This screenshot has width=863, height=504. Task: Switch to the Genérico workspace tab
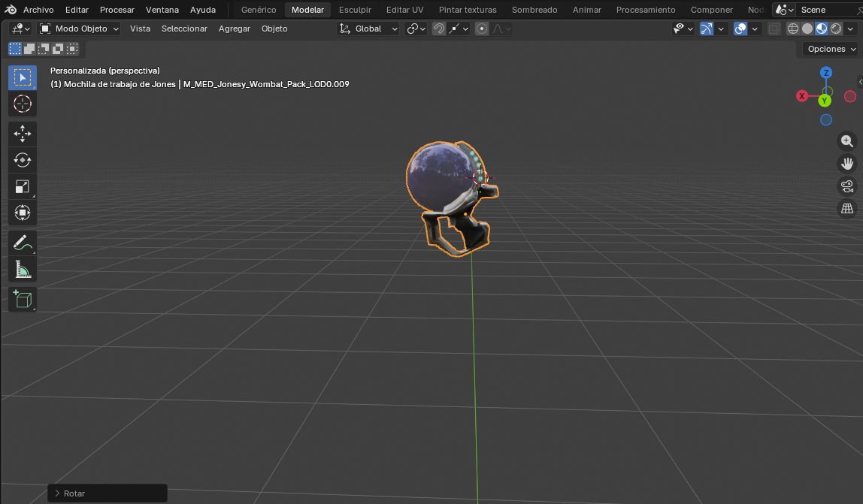pyautogui.click(x=259, y=10)
